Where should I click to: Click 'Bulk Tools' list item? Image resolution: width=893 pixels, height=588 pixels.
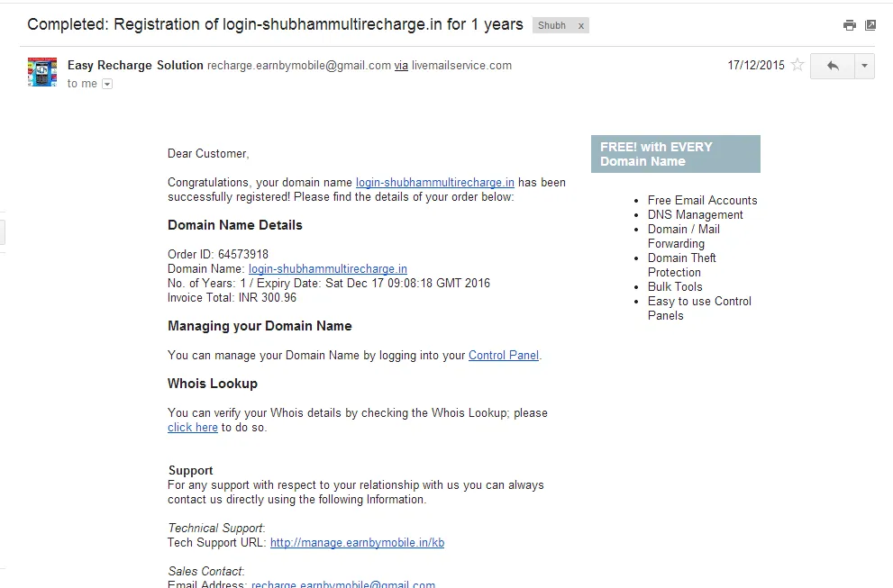pos(675,287)
